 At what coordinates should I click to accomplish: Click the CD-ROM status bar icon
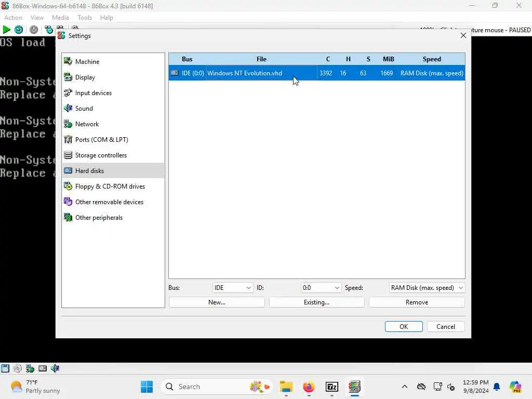(17, 368)
